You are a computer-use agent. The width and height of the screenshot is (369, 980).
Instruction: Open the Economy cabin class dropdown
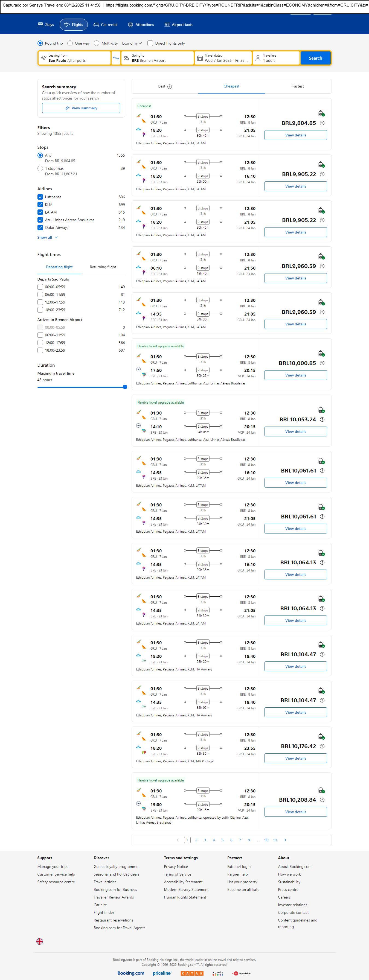[132, 43]
